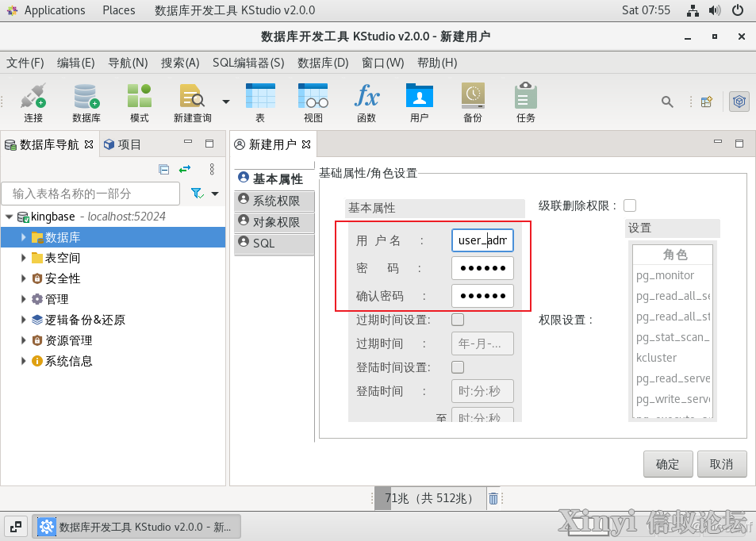Click the search magnifier in toolbar

667,102
